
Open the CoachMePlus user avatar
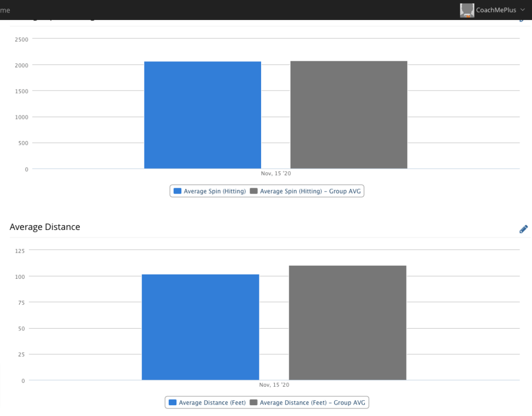[x=467, y=10]
